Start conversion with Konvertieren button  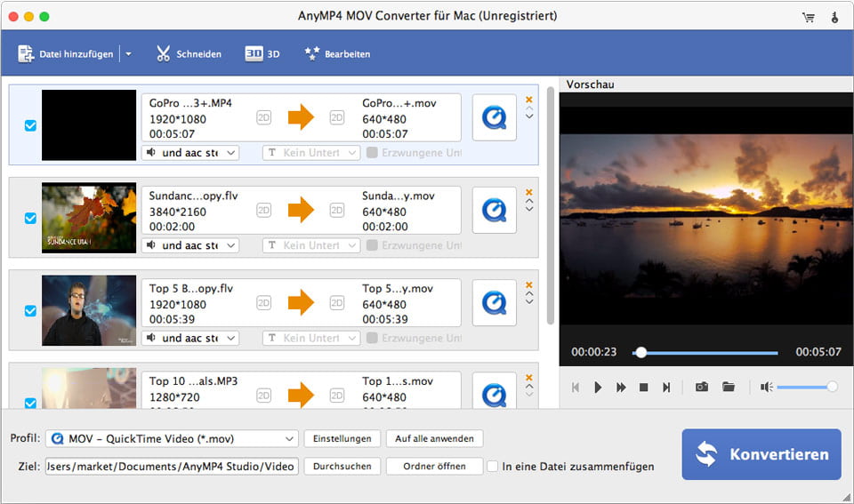761,454
